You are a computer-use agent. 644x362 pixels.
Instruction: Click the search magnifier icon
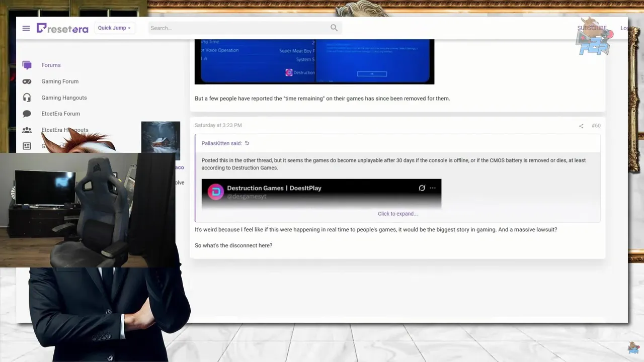pyautogui.click(x=334, y=28)
